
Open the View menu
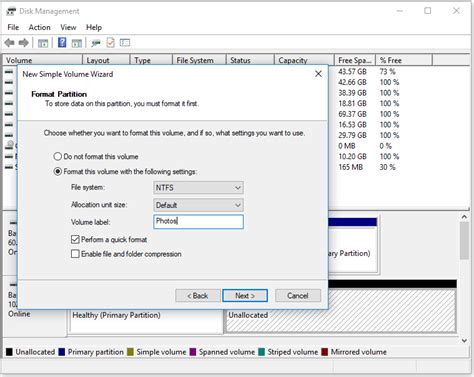[68, 27]
